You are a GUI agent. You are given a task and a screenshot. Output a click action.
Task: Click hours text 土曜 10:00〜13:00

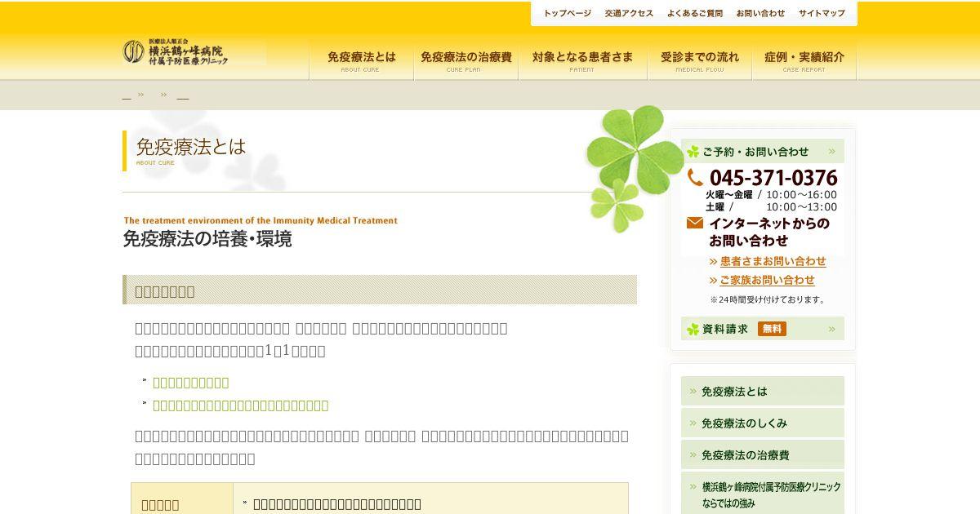(772, 207)
